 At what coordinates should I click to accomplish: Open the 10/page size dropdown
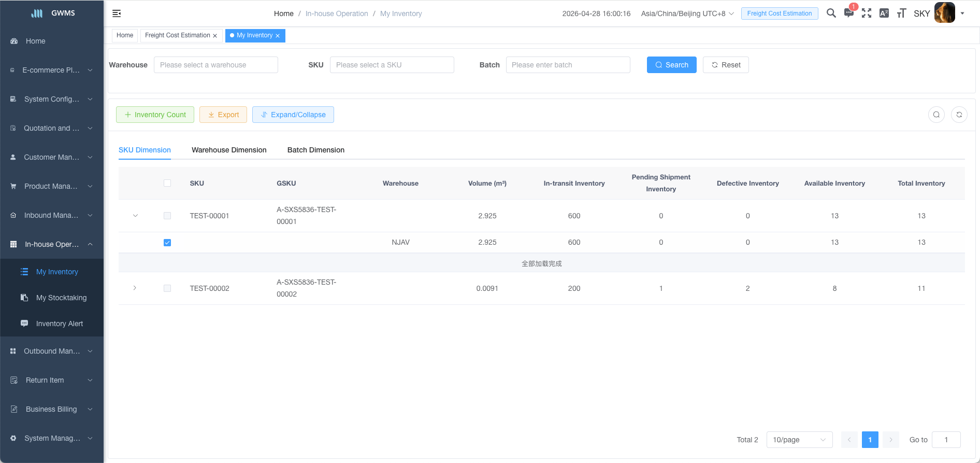[x=800, y=440]
